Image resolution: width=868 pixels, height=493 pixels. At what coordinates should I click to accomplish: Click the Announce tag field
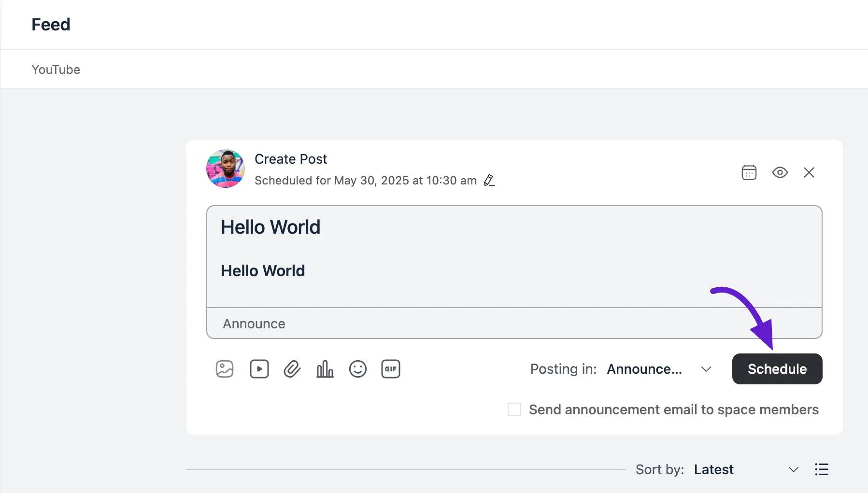pyautogui.click(x=514, y=324)
